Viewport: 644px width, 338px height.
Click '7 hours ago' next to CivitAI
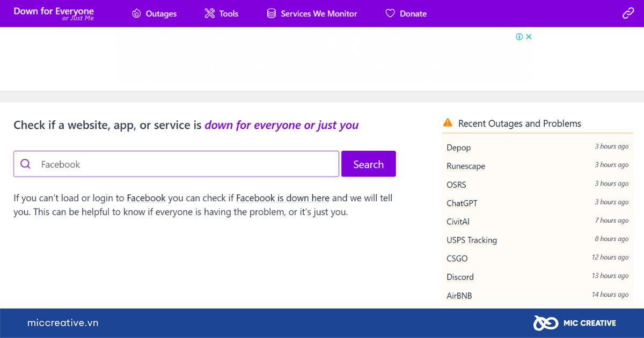[612, 221]
